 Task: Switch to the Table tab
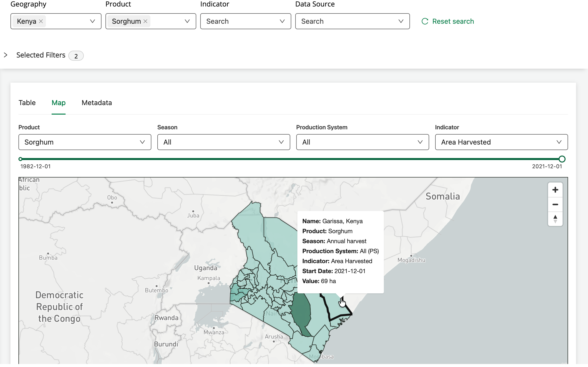pos(27,103)
